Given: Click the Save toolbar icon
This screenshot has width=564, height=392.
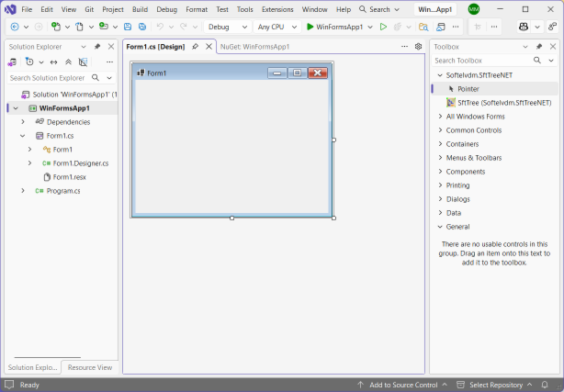Looking at the screenshot, I should pos(128,27).
